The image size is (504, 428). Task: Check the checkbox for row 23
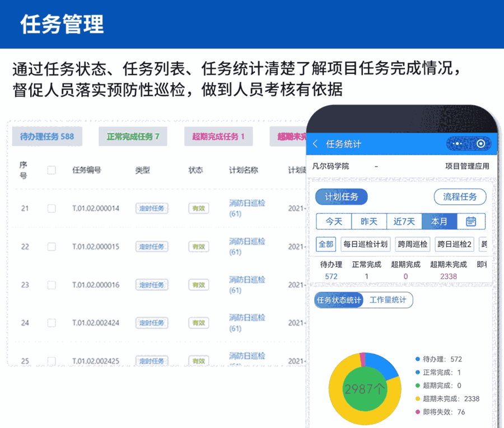[52, 285]
